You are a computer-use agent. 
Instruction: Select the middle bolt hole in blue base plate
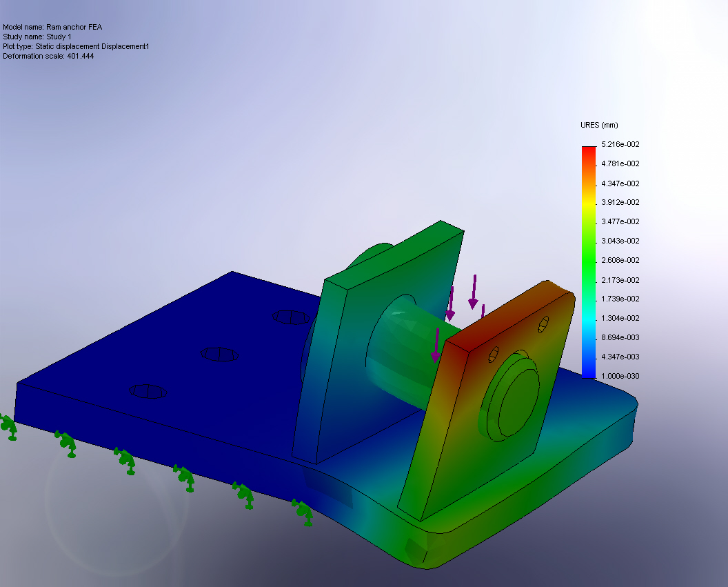pos(219,354)
